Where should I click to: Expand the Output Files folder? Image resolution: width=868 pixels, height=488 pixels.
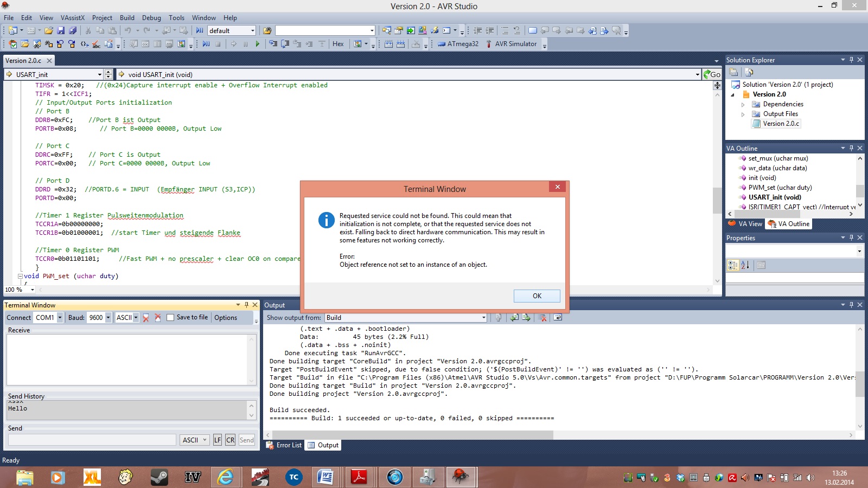(x=743, y=114)
